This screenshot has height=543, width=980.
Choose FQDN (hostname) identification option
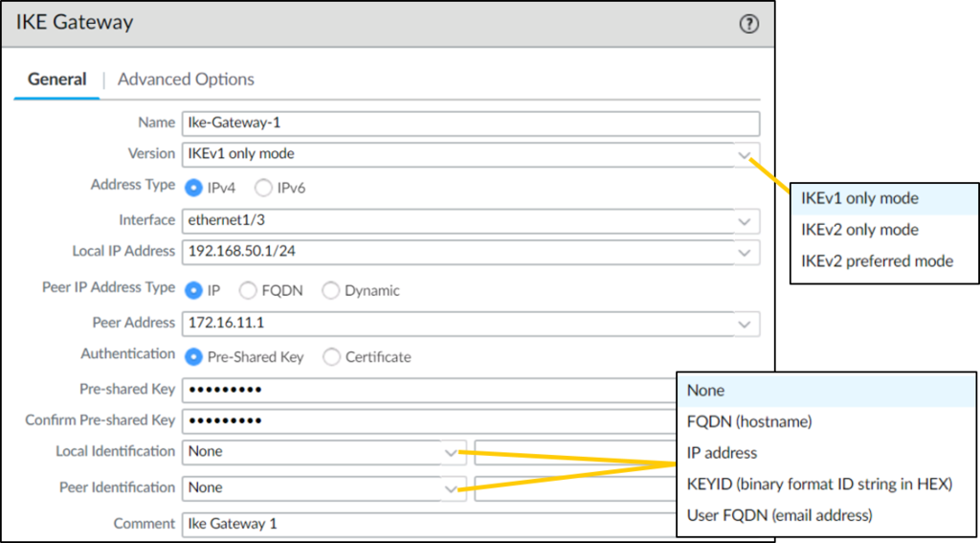(x=826, y=422)
